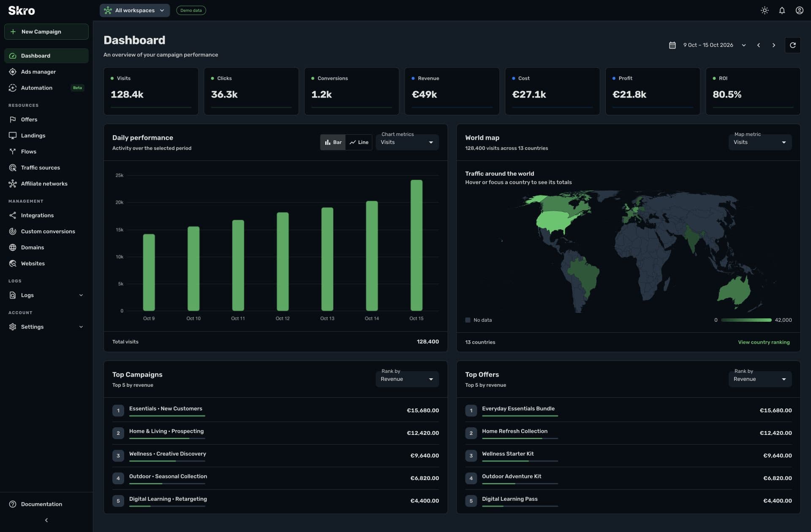Open Custom conversions page
Viewport: 811px width, 532px height.
point(46,231)
